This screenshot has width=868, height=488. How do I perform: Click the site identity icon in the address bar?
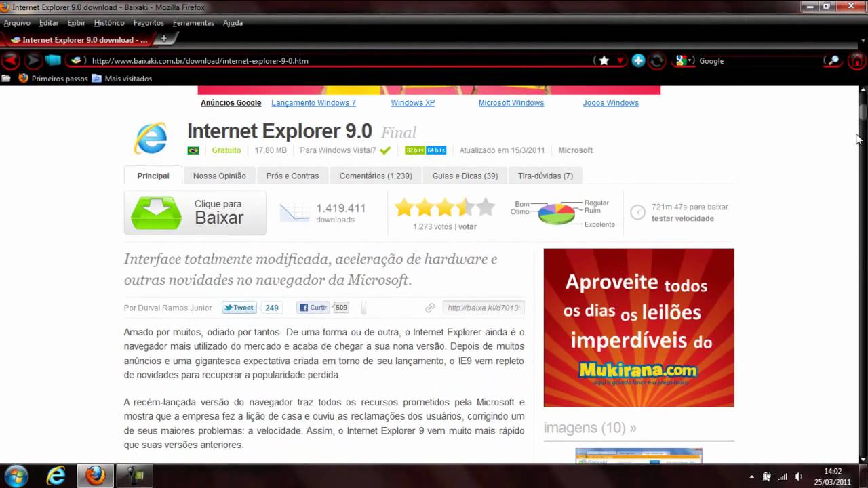pyautogui.click(x=77, y=60)
